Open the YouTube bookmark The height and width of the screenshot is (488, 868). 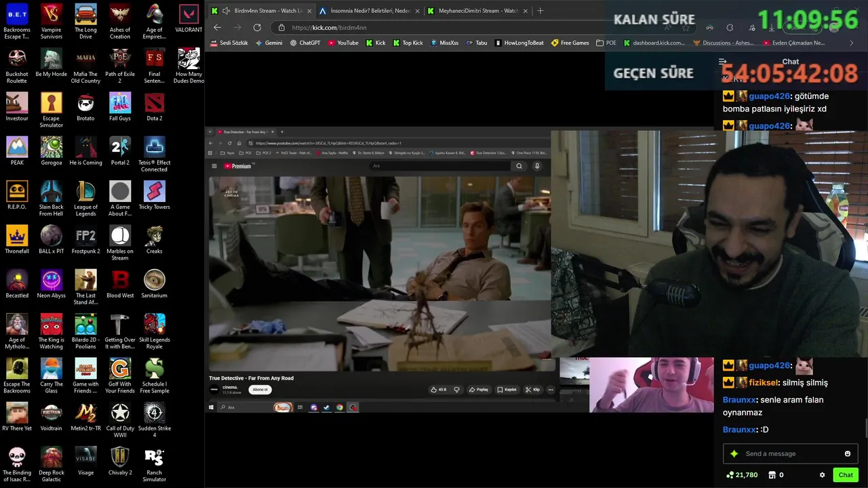343,43
